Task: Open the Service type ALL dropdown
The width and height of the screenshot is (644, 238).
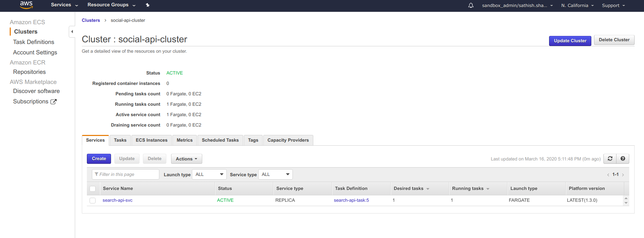Action: pos(275,175)
